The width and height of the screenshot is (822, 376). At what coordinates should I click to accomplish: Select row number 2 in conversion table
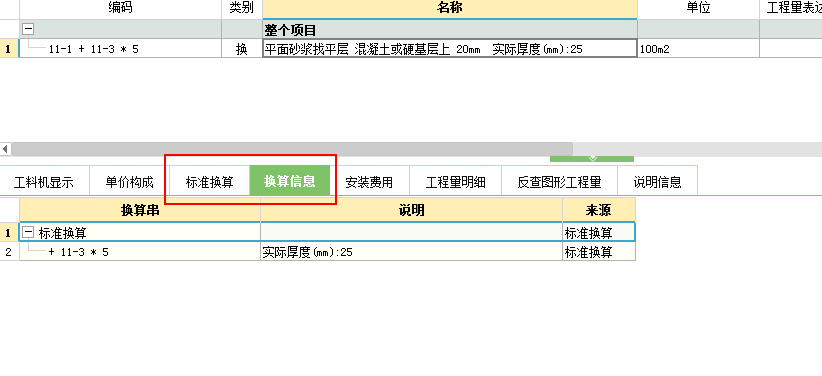[8, 252]
